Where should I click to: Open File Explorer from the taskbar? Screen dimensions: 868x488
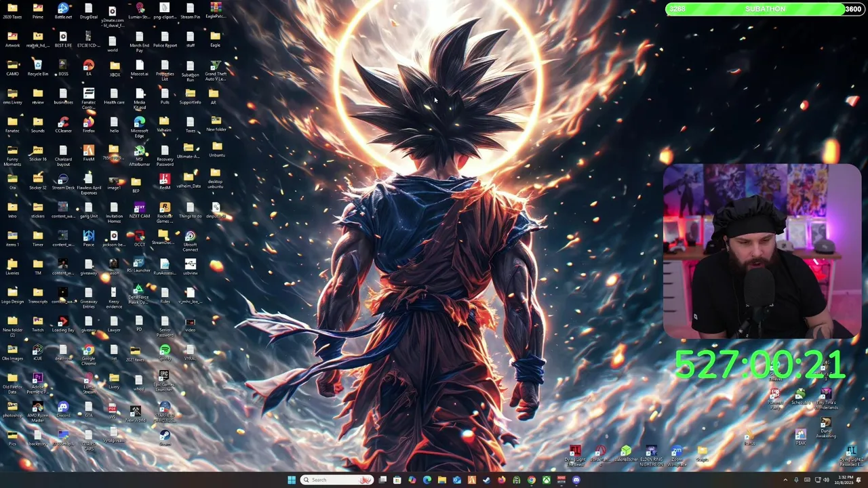click(x=442, y=480)
